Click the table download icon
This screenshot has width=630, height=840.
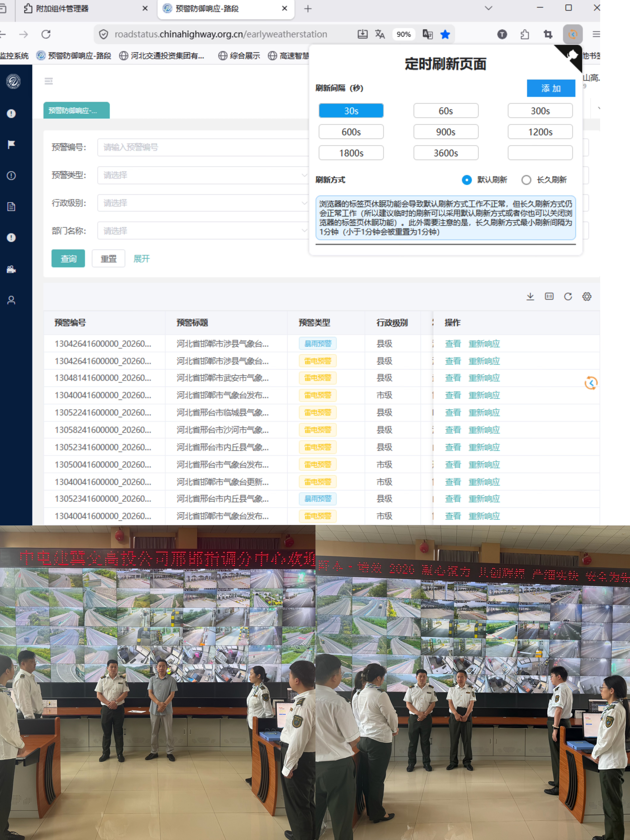(x=530, y=297)
